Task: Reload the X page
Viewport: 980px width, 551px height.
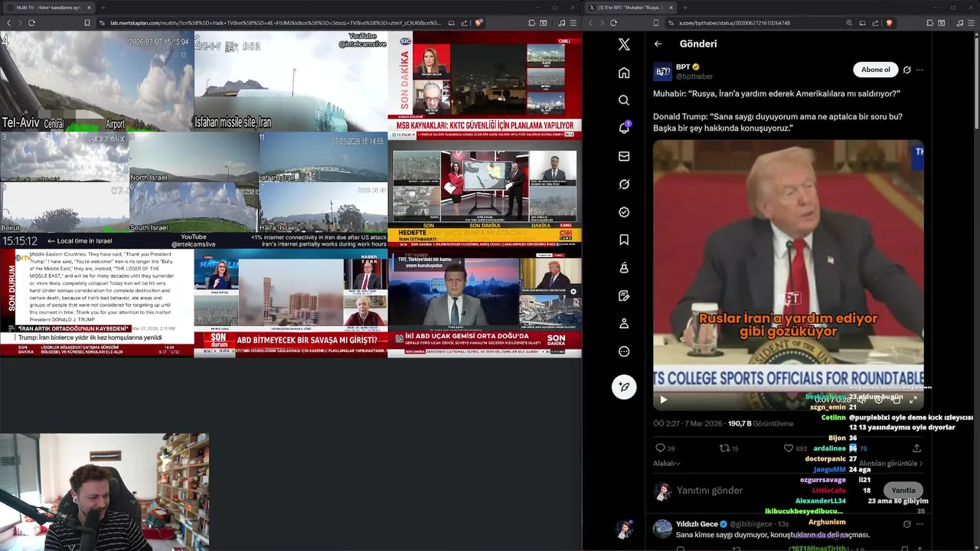Action: (x=613, y=23)
